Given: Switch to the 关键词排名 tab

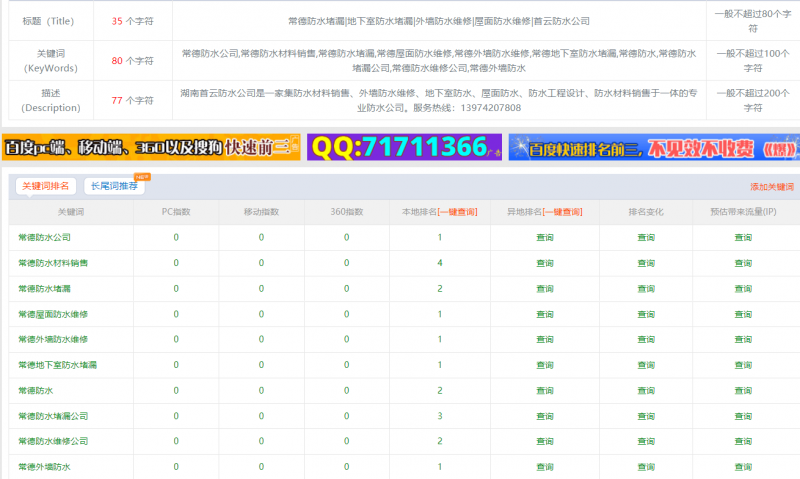Looking at the screenshot, I should (45, 186).
